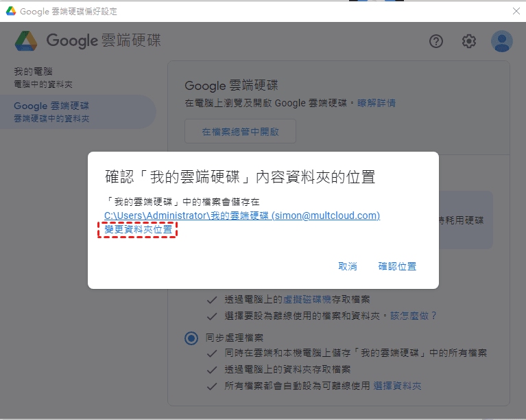526x420 pixels.
Task: Click checkmark beside 所有檔案都會自動設為可離線使用
Action: click(212, 386)
